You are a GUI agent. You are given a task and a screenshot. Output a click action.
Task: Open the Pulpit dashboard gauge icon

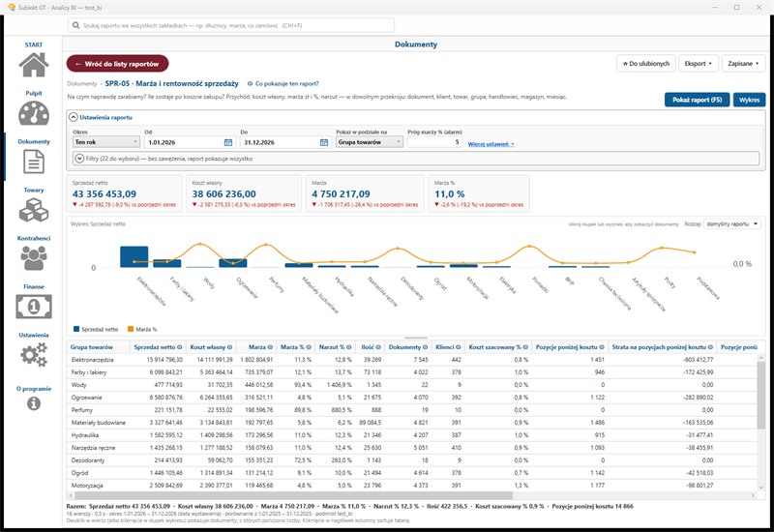click(x=34, y=113)
